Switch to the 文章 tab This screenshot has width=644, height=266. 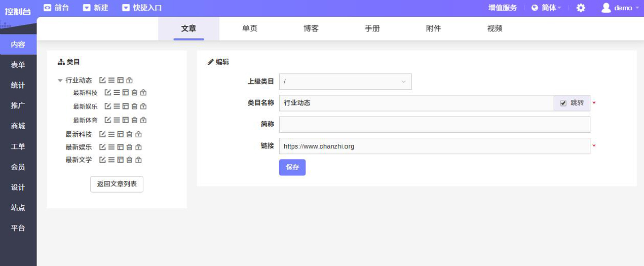188,28
